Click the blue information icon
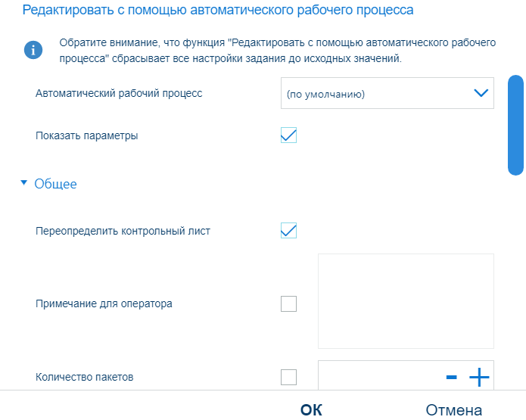The height and width of the screenshot is (420, 526). pos(33,50)
